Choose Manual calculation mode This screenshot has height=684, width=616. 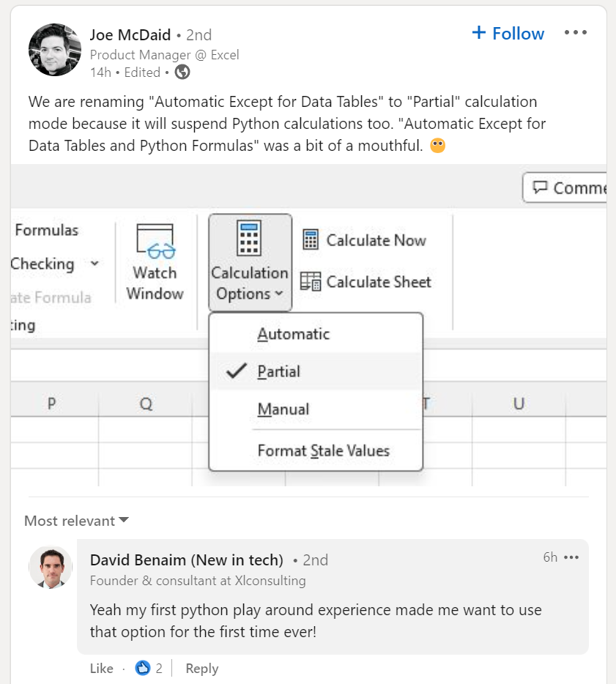[x=283, y=409]
